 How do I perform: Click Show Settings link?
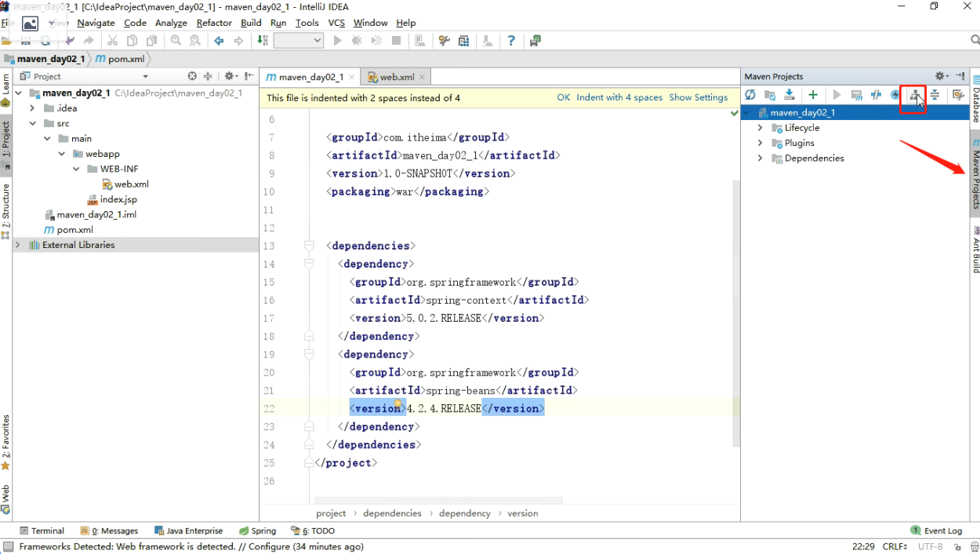pos(699,97)
